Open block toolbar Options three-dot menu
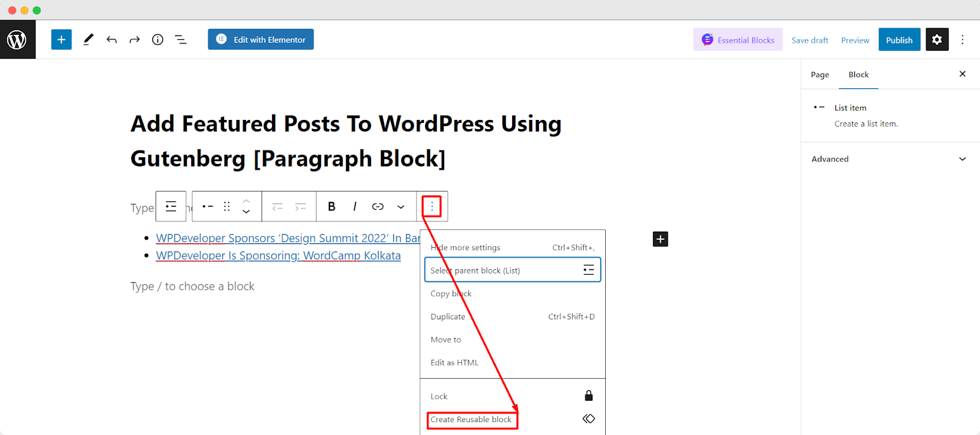The image size is (980, 435). (x=432, y=207)
